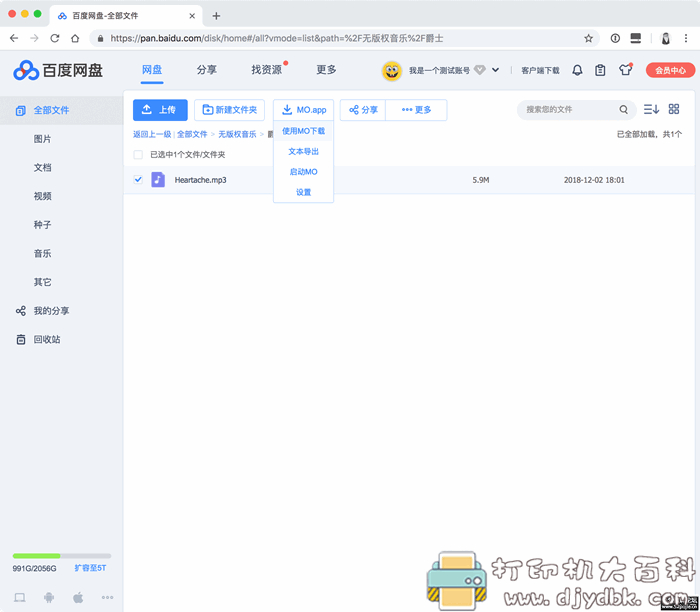Click the three-dots icon in sidebar footer
Image resolution: width=700 pixels, height=612 pixels.
click(107, 597)
